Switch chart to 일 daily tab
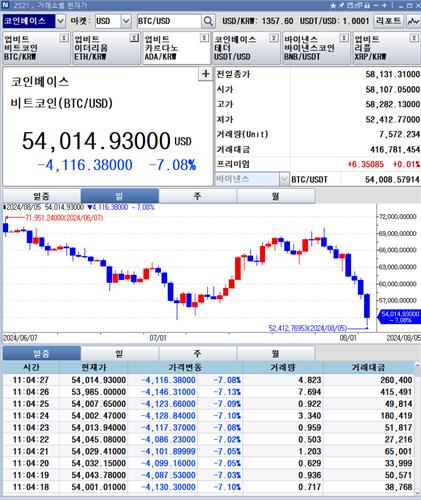 click(x=120, y=196)
